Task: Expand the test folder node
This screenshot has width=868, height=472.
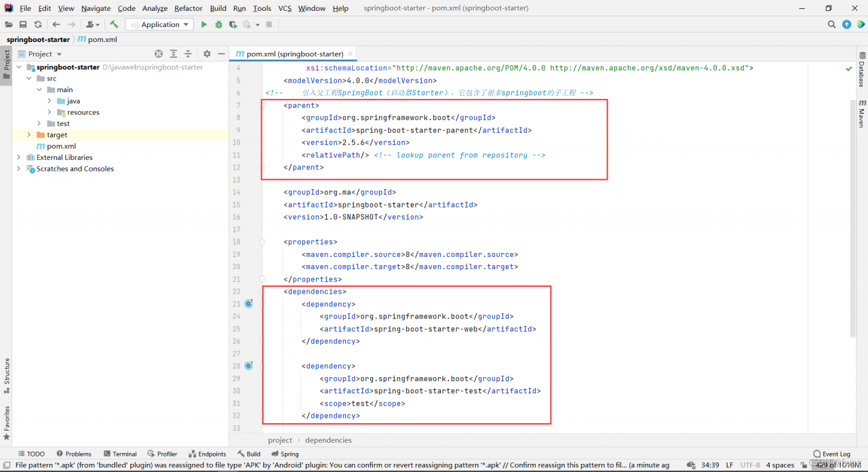Action: 39,123
